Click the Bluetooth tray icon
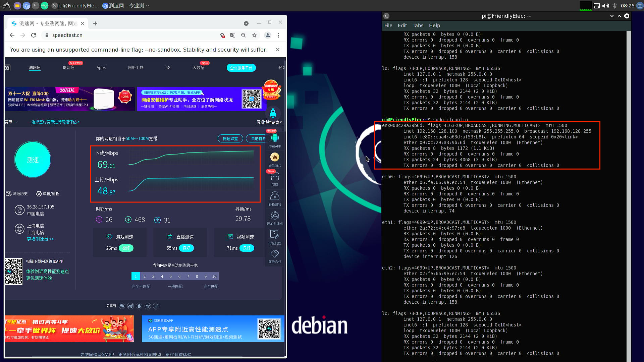The width and height of the screenshot is (644, 362). pyautogui.click(x=614, y=6)
